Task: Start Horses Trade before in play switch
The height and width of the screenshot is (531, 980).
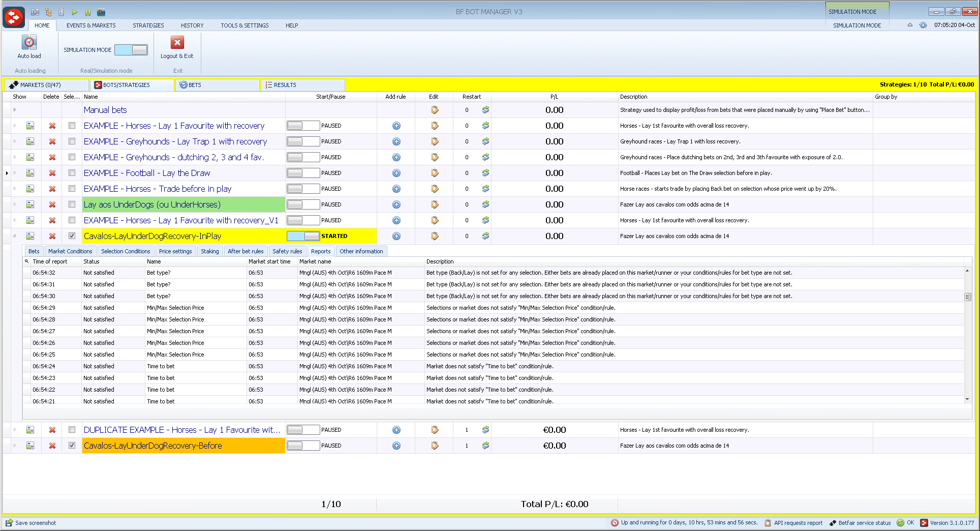Action: 303,189
